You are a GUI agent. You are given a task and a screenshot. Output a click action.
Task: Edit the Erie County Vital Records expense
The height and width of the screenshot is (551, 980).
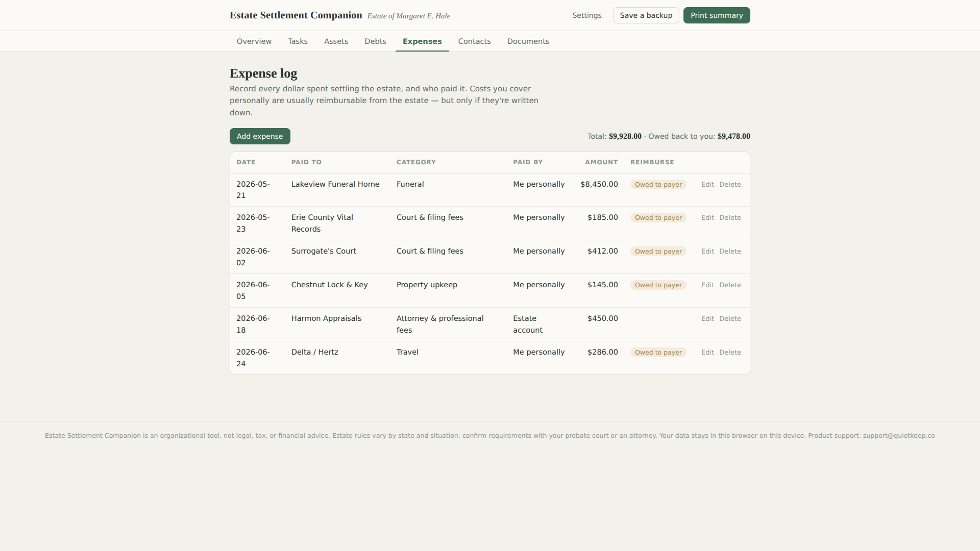click(707, 218)
